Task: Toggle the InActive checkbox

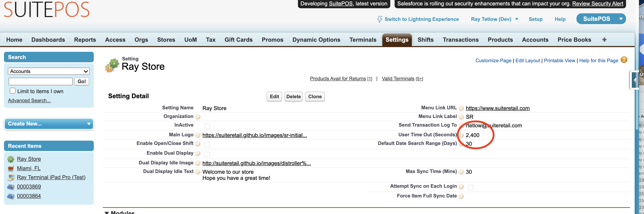Action: (207, 126)
